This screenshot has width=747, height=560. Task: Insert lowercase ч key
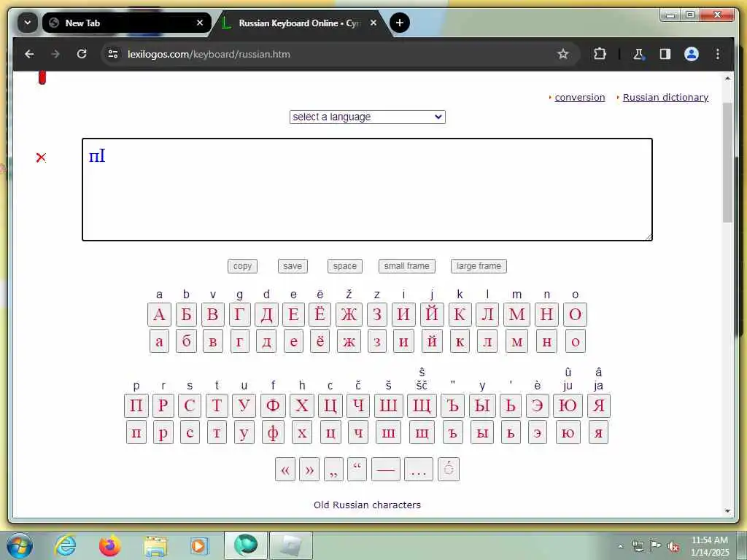(358, 432)
